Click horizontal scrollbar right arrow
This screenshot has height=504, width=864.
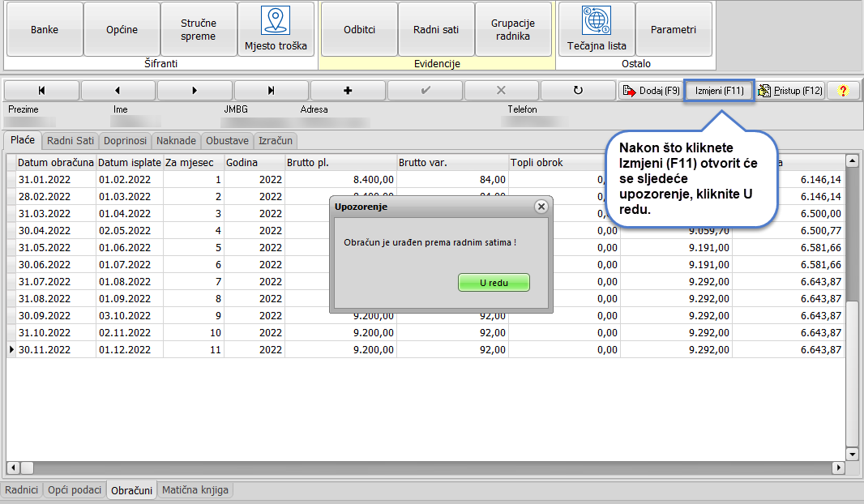(x=838, y=468)
